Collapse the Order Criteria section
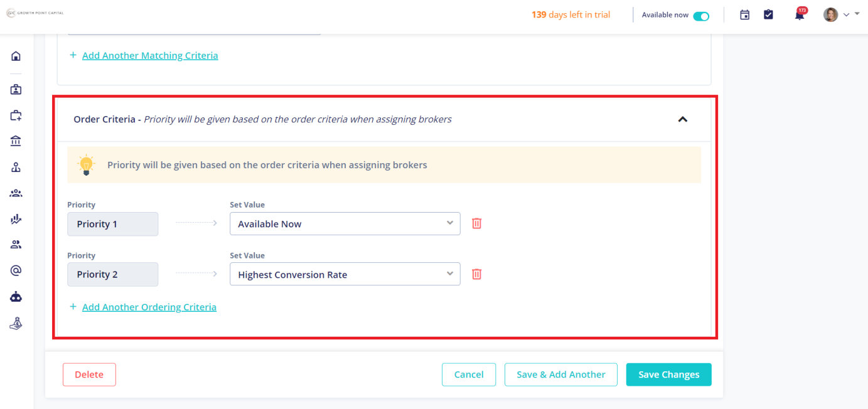Screen dimensions: 868x409 click(x=683, y=119)
